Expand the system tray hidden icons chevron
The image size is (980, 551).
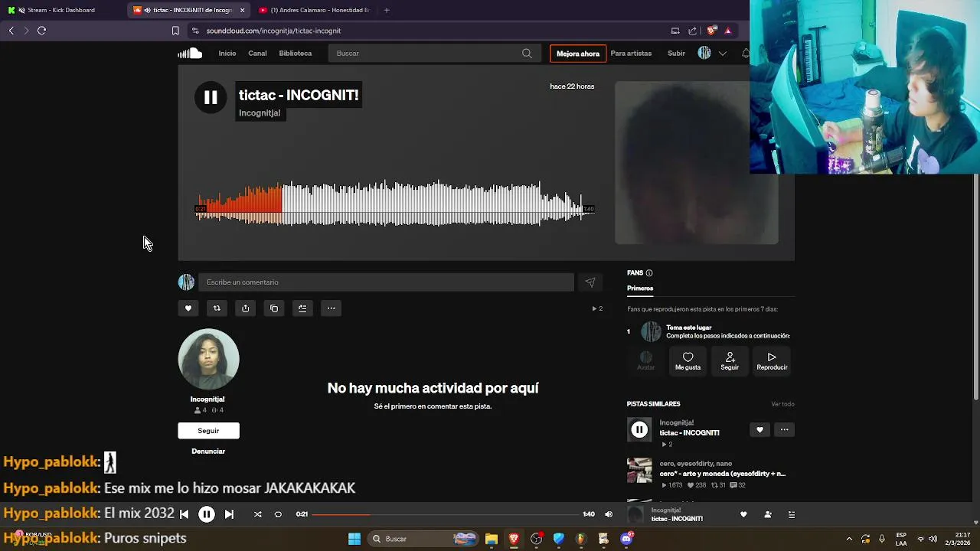click(x=848, y=539)
